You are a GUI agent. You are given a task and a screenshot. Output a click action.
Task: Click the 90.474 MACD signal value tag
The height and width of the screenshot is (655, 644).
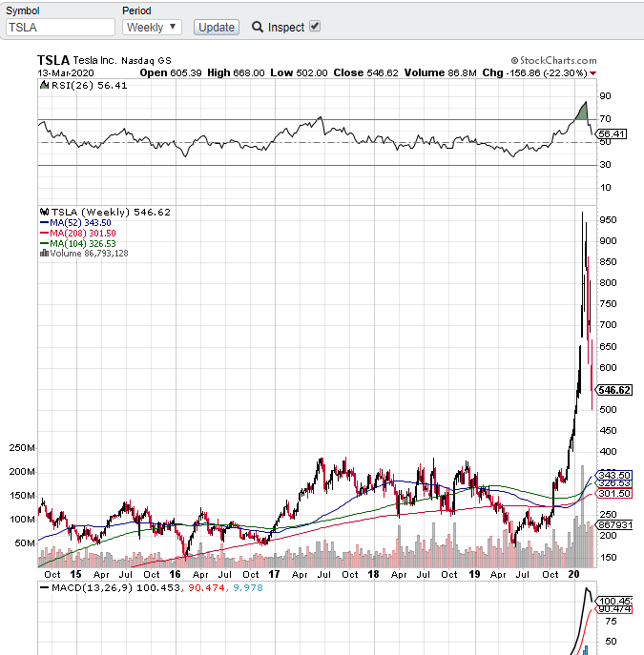pyautogui.click(x=614, y=609)
